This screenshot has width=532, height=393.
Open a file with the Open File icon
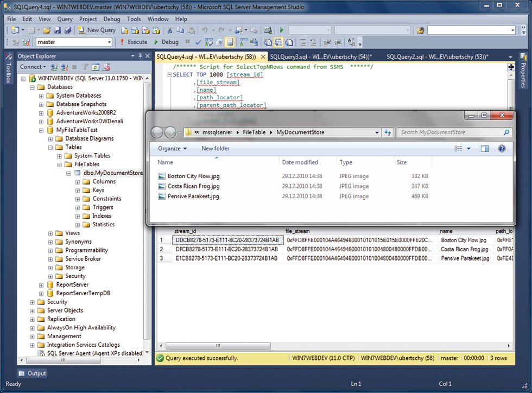(47, 30)
